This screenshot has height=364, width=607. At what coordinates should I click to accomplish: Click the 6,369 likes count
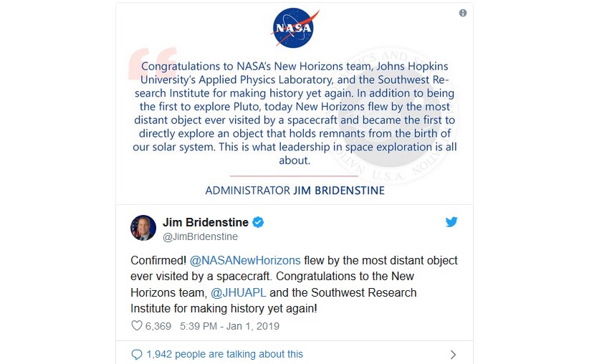tap(159, 326)
